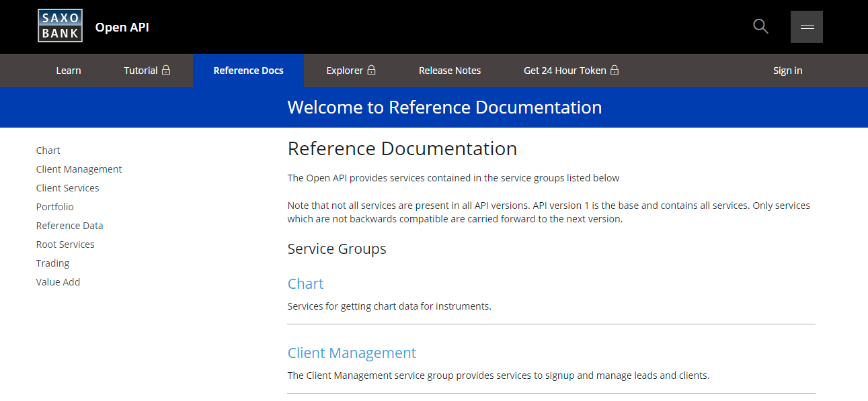Screen dimensions: 868x401
Task: Click the lock icon beside Explorer
Action: [372, 70]
